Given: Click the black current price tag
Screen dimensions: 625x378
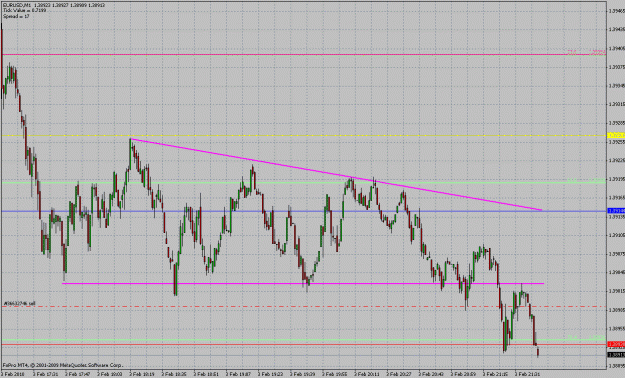Looking at the screenshot, I should point(616,354).
